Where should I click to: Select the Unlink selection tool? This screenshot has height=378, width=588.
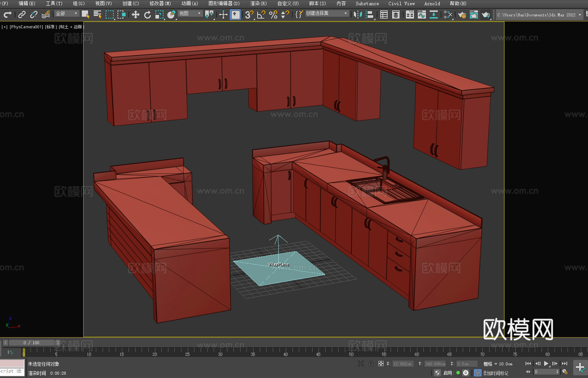coord(34,14)
